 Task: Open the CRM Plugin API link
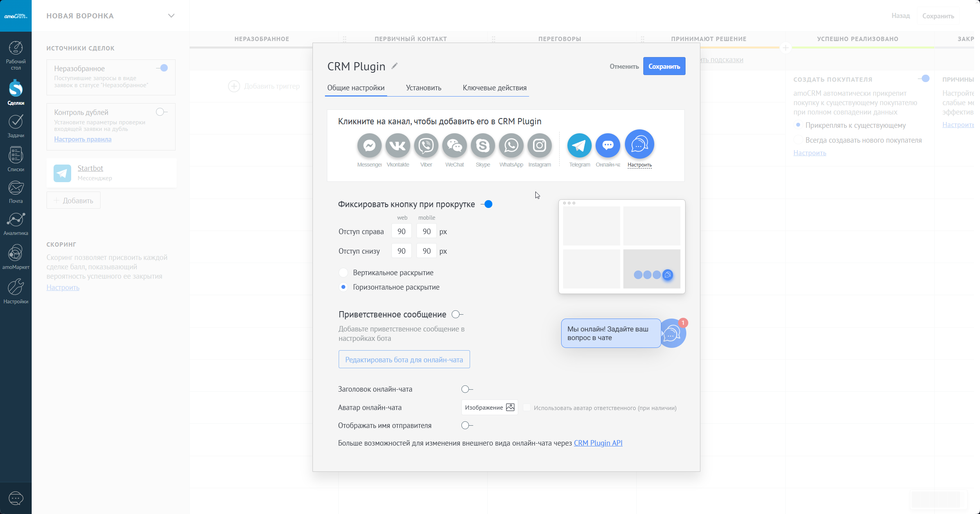[598, 443]
